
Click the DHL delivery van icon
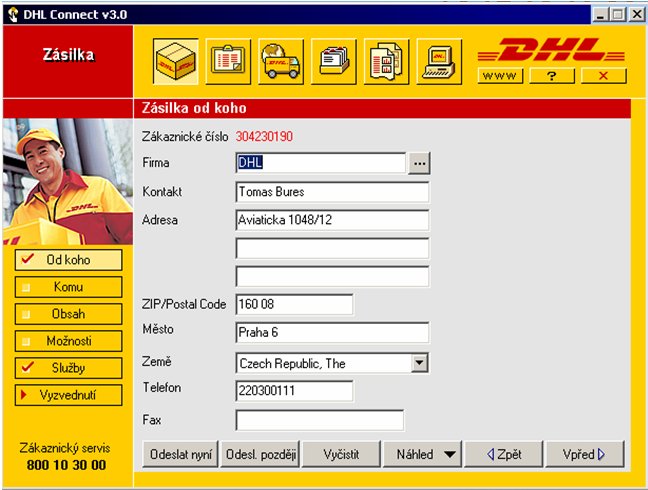tap(281, 62)
